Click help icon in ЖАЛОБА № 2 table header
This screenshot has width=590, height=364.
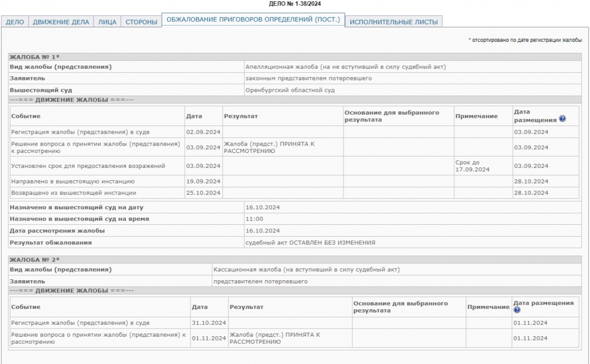(516, 310)
